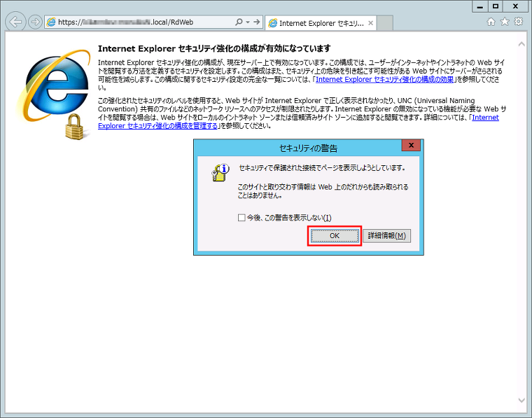Open the Favorites star icon
Viewport: 532px width, 418px height.
click(x=505, y=22)
